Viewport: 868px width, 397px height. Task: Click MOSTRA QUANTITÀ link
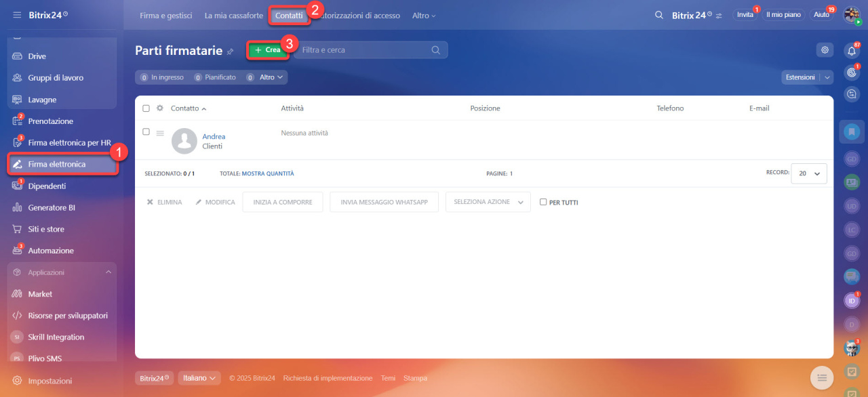(x=268, y=174)
